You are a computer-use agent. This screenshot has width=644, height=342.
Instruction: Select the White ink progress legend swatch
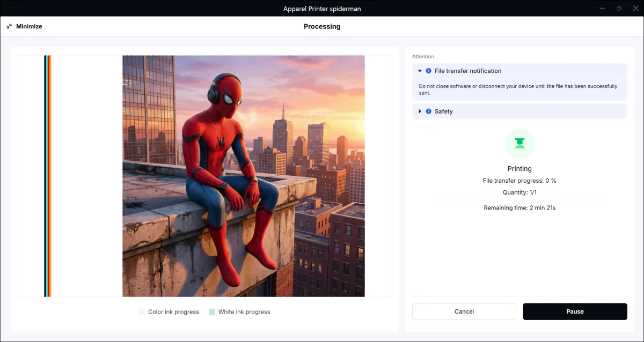212,312
